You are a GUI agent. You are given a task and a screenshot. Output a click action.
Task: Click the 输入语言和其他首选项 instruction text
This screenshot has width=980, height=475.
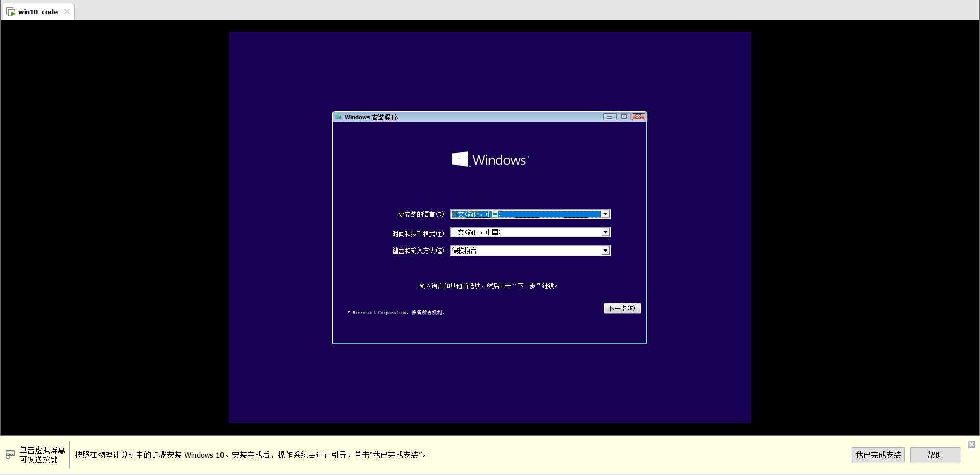[x=488, y=286]
